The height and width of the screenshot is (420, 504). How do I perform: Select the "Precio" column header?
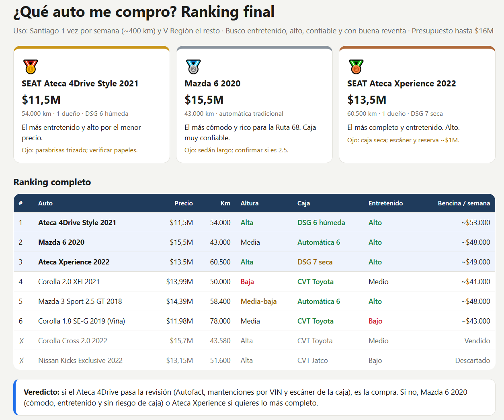[x=184, y=203]
